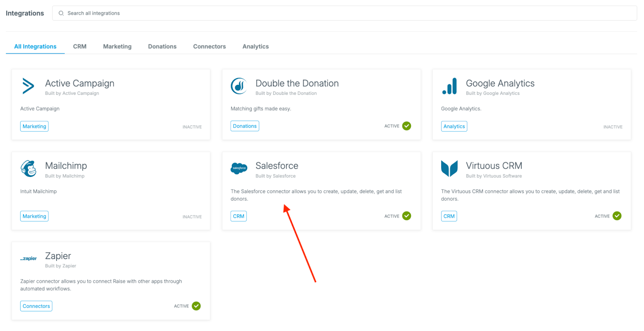
Task: Click 'Built by Virtuous Software' subtitle
Action: 494,176
